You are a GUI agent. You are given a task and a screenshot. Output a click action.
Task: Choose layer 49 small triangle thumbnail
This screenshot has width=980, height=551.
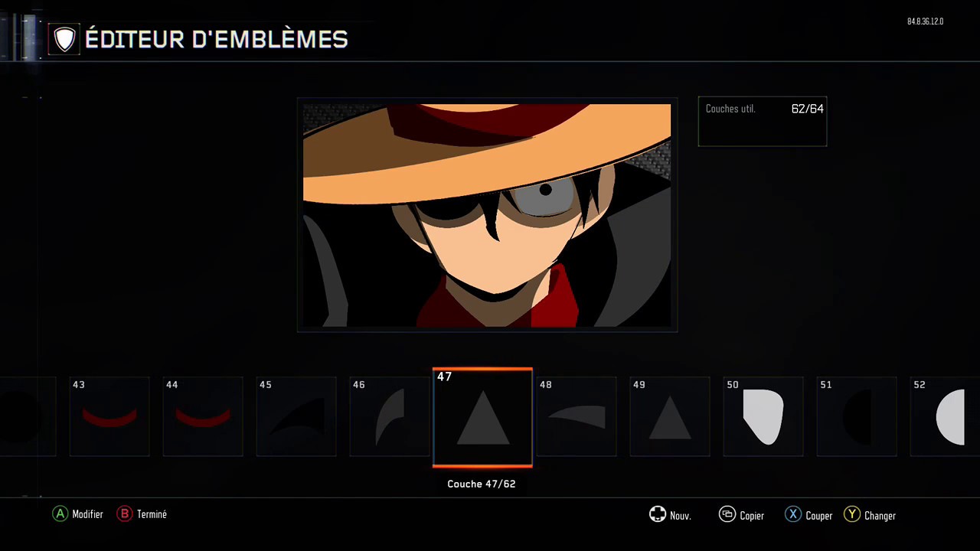coord(670,416)
